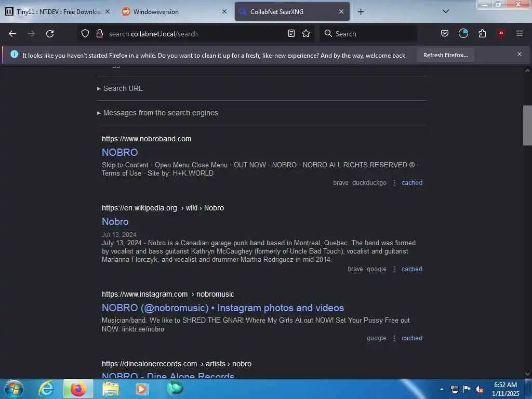Viewport: 532px width, 399px height.
Task: Open uBlock Origin extension icon
Action: 501,33
